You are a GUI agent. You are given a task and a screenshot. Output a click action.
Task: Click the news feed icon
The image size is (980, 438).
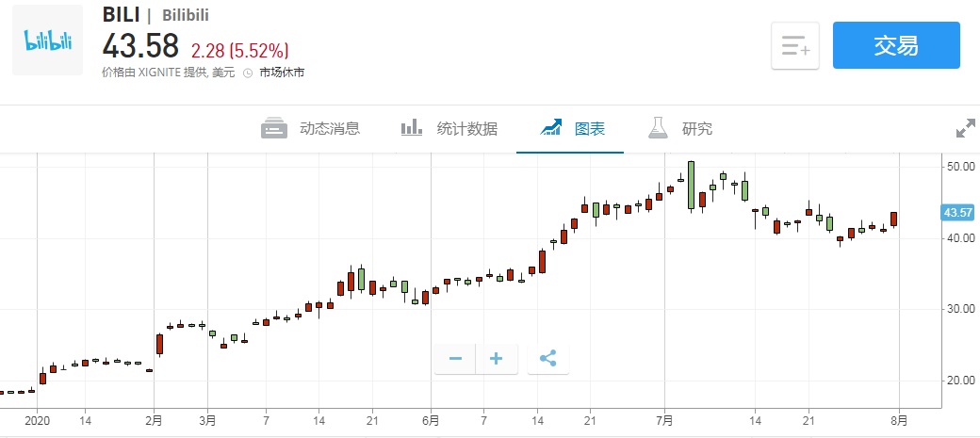[274, 129]
